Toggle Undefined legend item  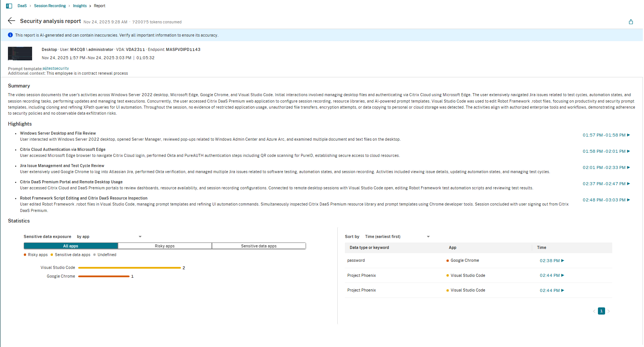pos(105,255)
